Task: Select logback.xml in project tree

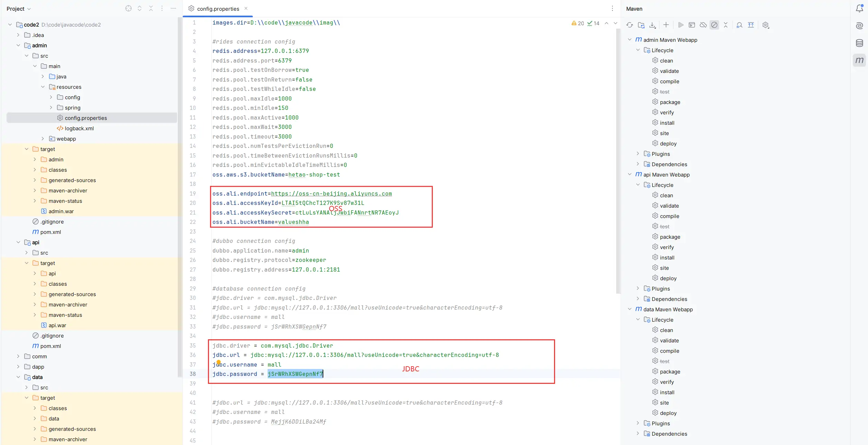Action: coord(79,129)
